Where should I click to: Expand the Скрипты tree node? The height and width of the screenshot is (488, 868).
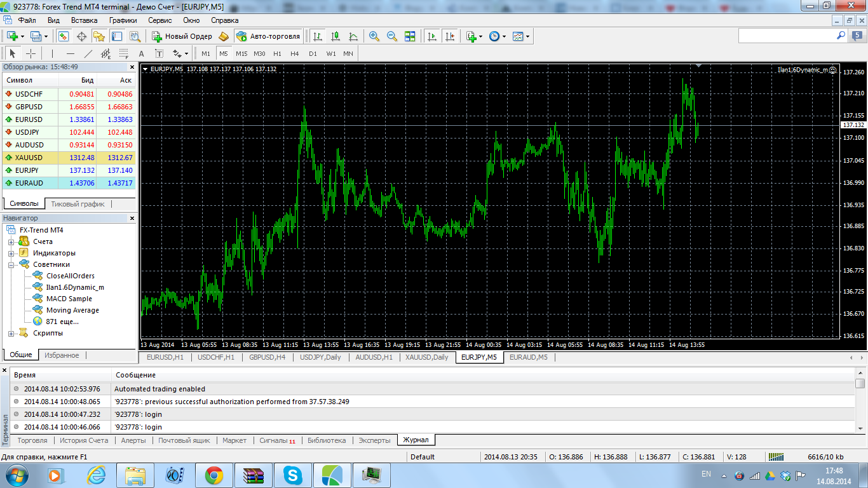click(x=11, y=334)
